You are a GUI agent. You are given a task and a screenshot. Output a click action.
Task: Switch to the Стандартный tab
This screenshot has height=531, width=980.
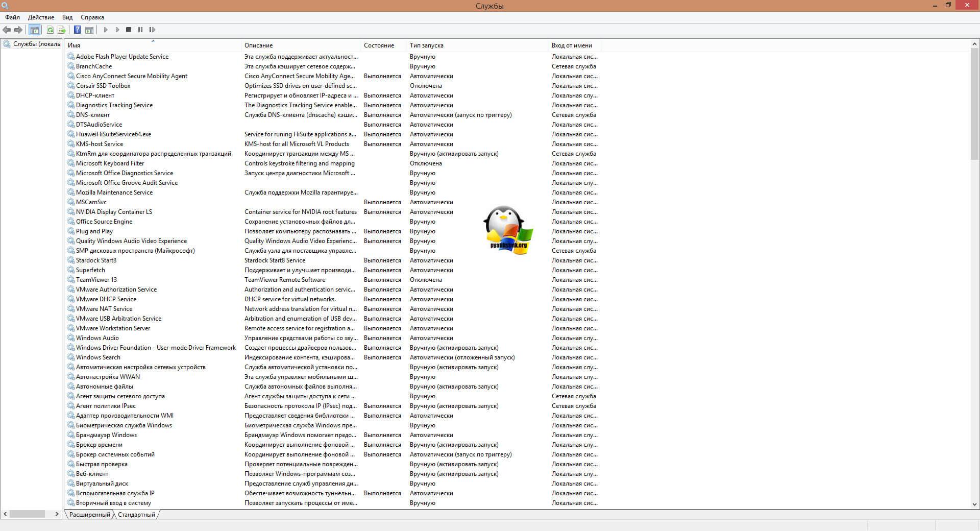[136, 515]
